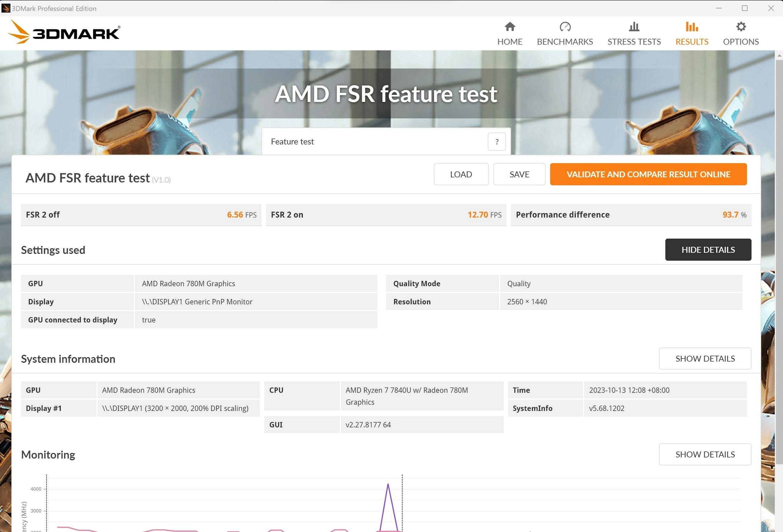Validate and compare result online

click(648, 174)
